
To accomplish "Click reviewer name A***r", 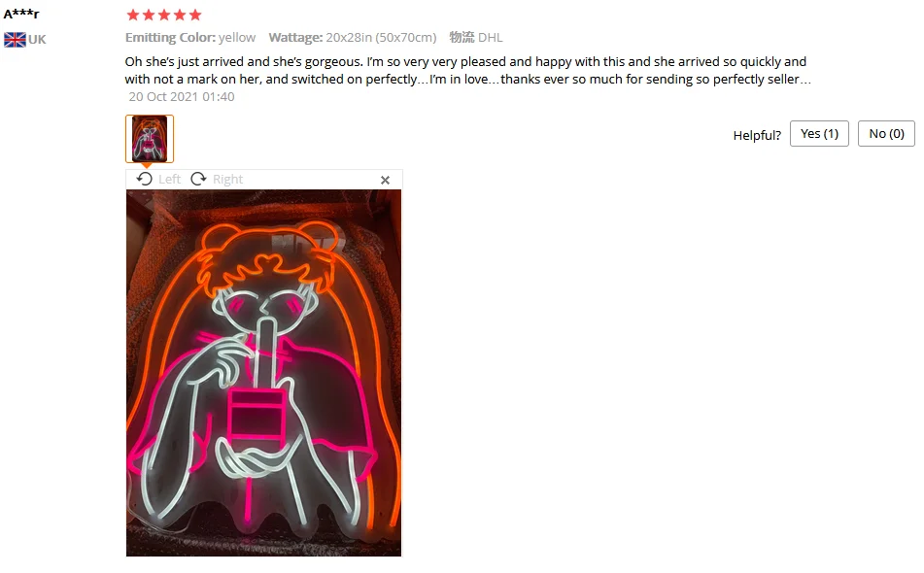I will click(21, 14).
